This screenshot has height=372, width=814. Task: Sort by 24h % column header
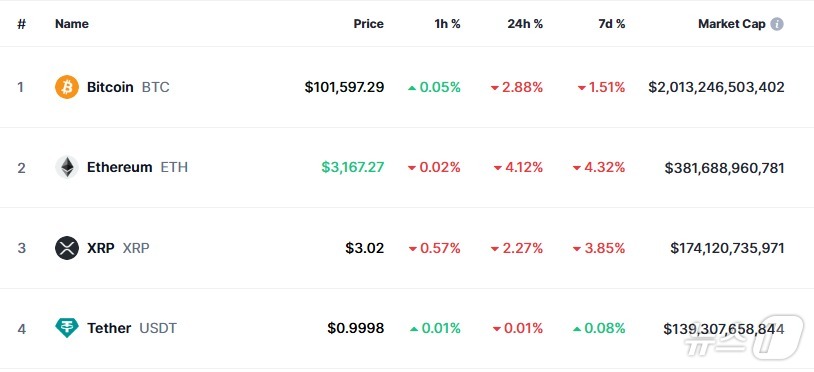(x=525, y=24)
